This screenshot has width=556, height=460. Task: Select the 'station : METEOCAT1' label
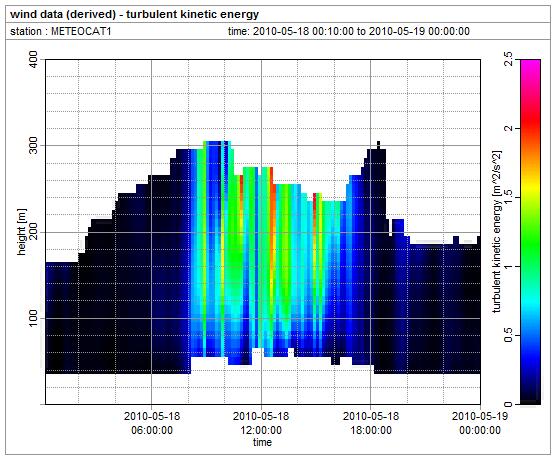[61, 31]
